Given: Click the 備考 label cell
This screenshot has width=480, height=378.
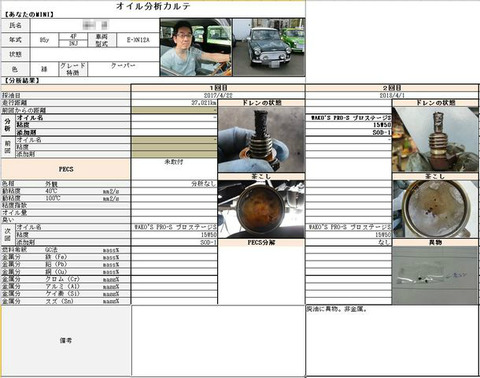Looking at the screenshot, I should [66, 341].
